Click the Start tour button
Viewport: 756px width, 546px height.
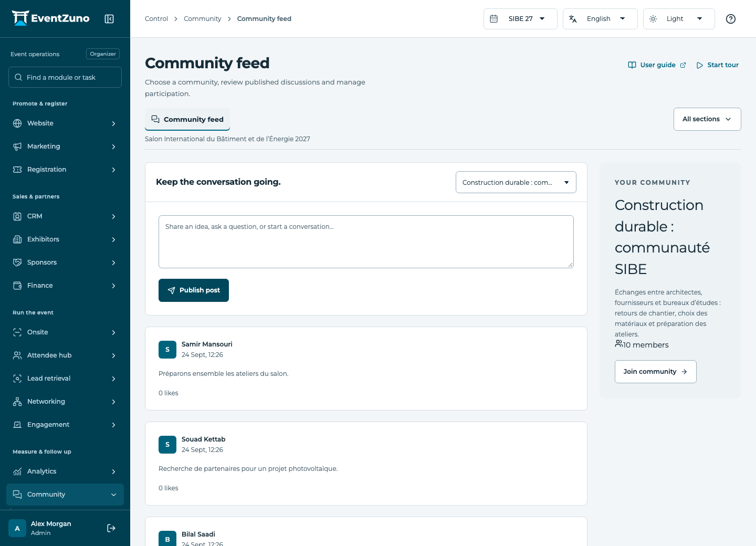point(717,65)
